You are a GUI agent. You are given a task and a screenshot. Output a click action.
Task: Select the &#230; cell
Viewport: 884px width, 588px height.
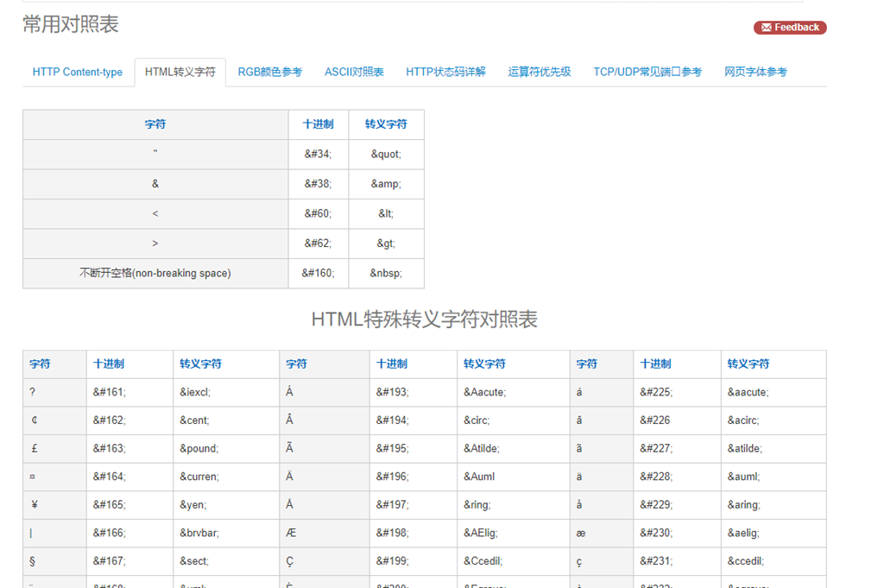pyautogui.click(x=677, y=534)
